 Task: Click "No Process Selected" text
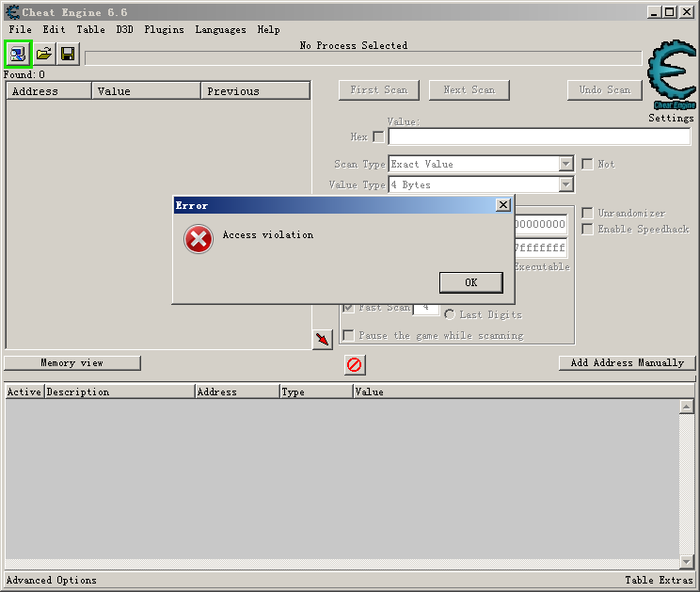[354, 45]
